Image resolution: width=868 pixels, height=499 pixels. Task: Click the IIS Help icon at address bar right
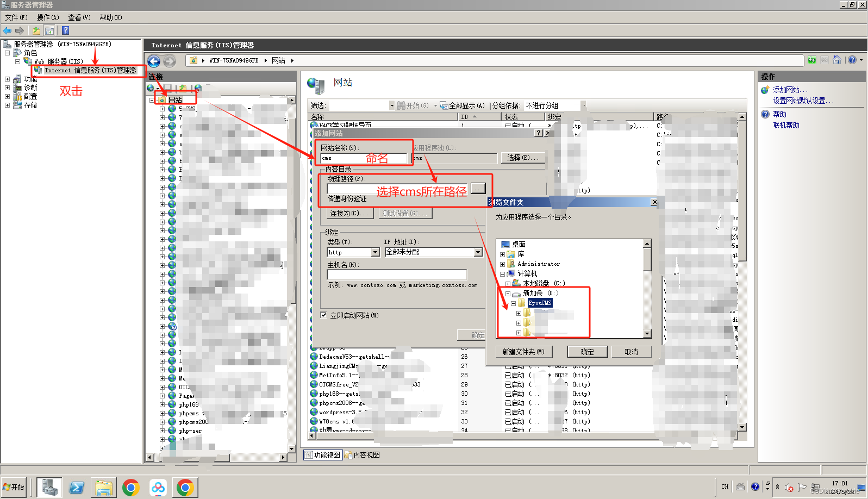[x=852, y=60]
